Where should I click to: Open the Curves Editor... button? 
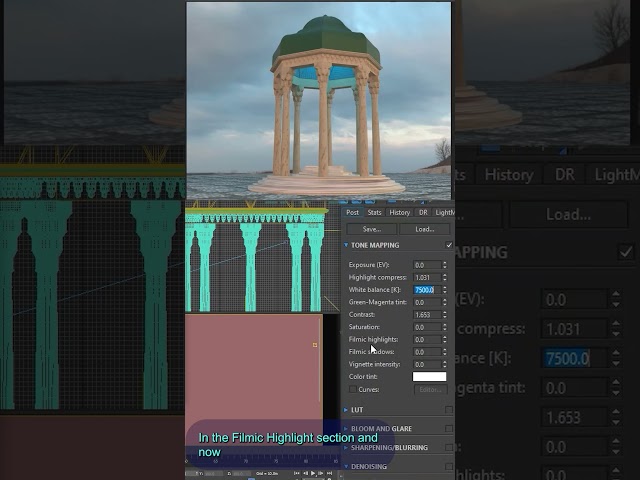430,389
